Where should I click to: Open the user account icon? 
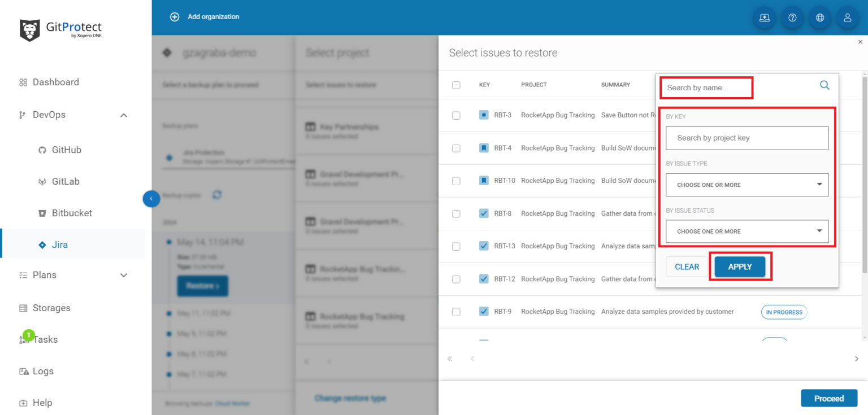pos(848,18)
